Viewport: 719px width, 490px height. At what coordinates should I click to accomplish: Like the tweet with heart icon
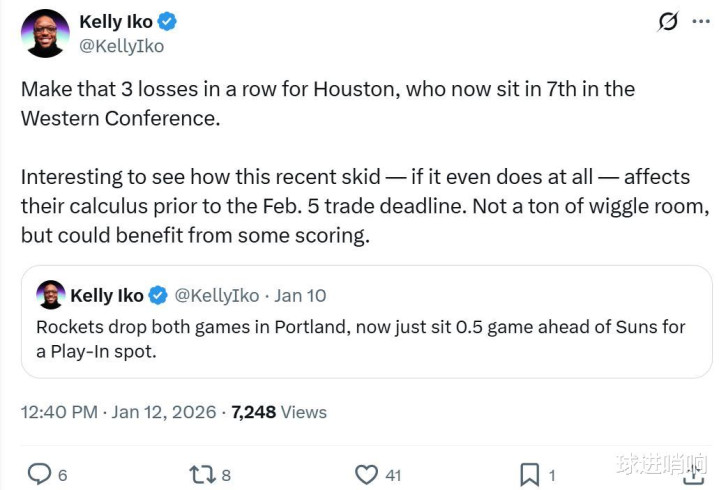pyautogui.click(x=367, y=474)
